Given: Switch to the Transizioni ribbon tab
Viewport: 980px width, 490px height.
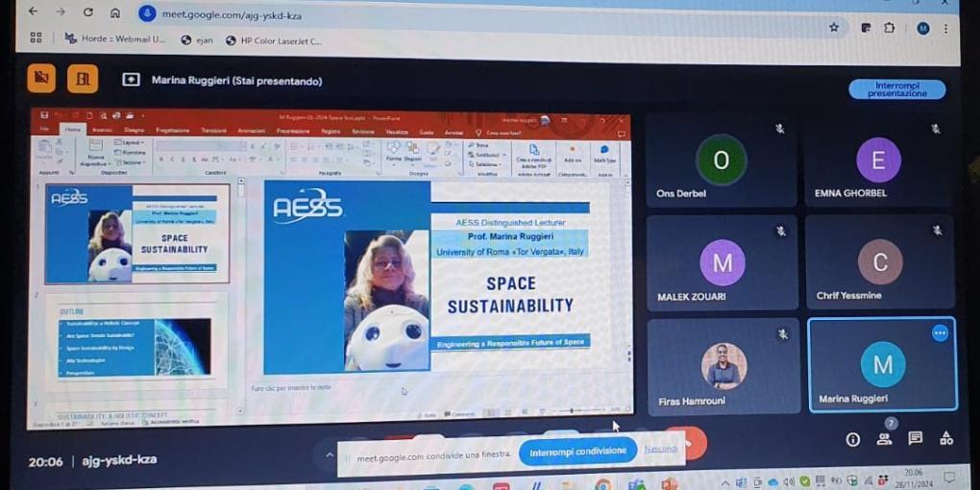Looking at the screenshot, I should (x=213, y=131).
